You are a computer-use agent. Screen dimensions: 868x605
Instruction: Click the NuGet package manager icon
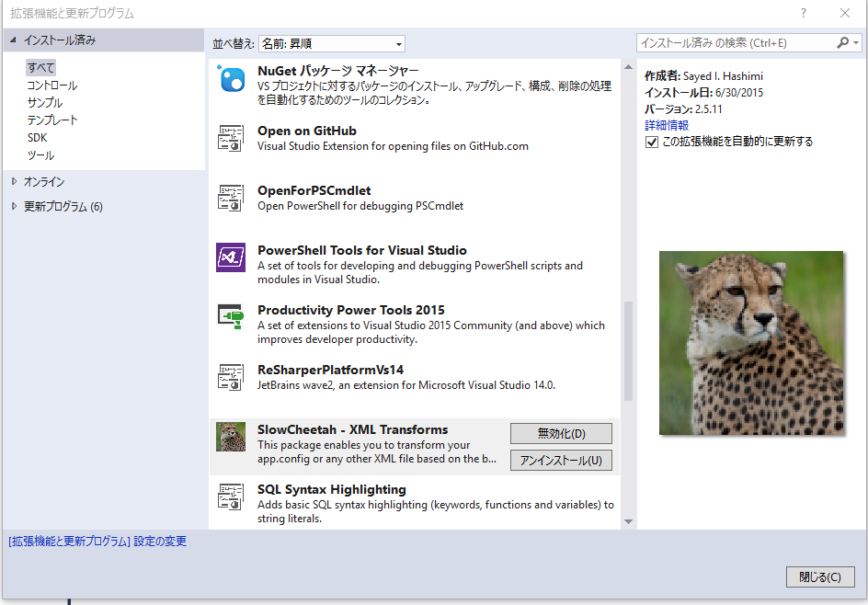(232, 78)
